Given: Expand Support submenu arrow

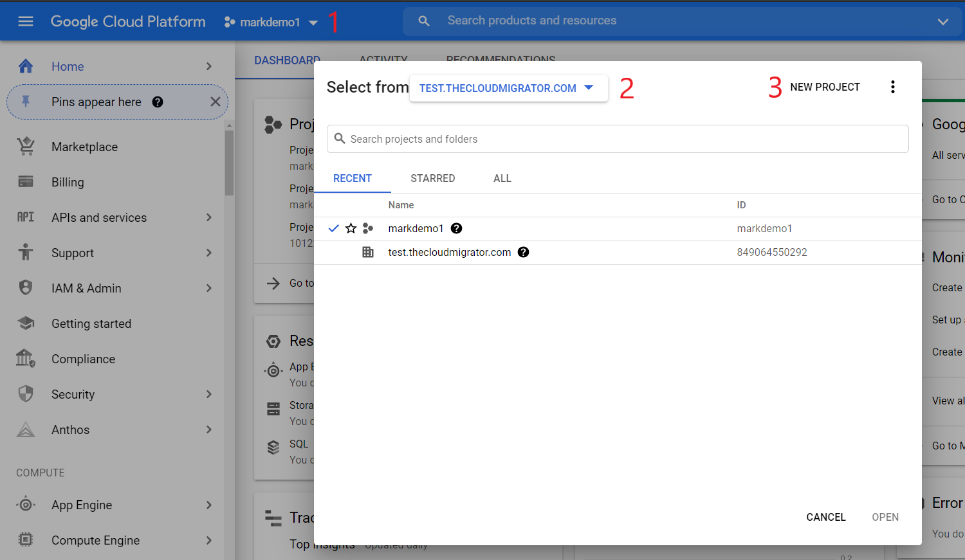Looking at the screenshot, I should pyautogui.click(x=209, y=253).
